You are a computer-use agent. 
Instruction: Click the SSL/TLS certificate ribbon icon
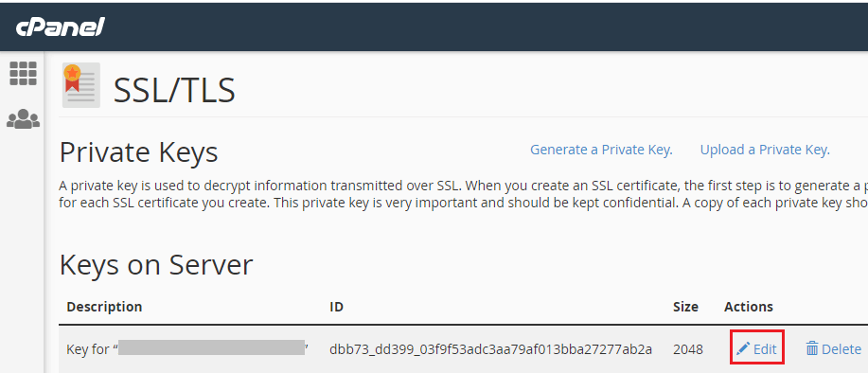pos(80,84)
